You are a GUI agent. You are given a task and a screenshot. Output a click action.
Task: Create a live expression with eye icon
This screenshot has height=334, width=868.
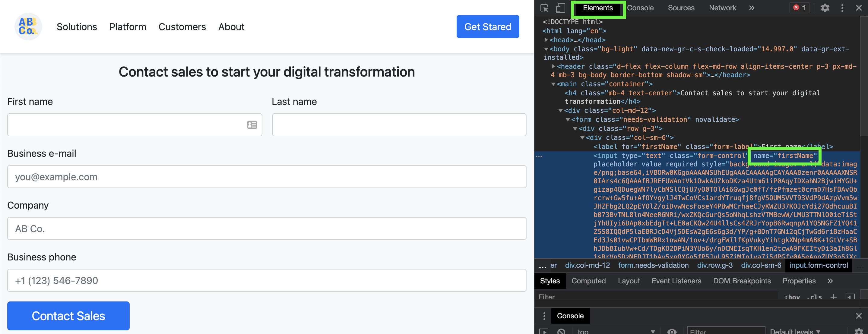672,331
